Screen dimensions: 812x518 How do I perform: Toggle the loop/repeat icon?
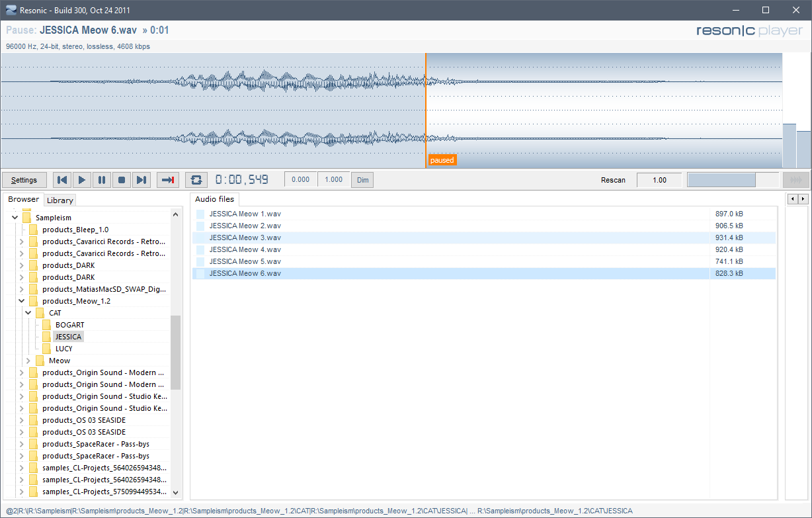pos(196,180)
